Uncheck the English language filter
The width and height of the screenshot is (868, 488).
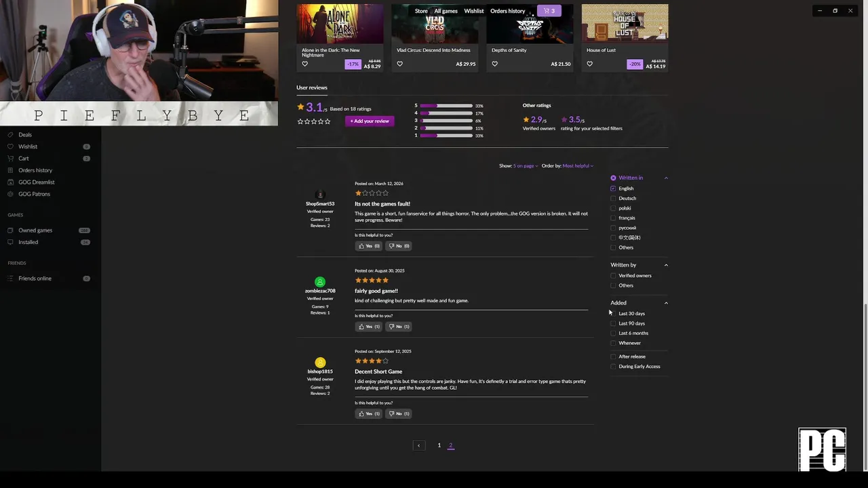(613, 188)
